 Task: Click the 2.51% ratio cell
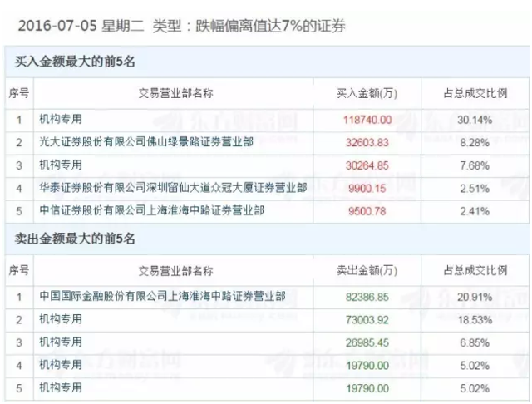[475, 188]
